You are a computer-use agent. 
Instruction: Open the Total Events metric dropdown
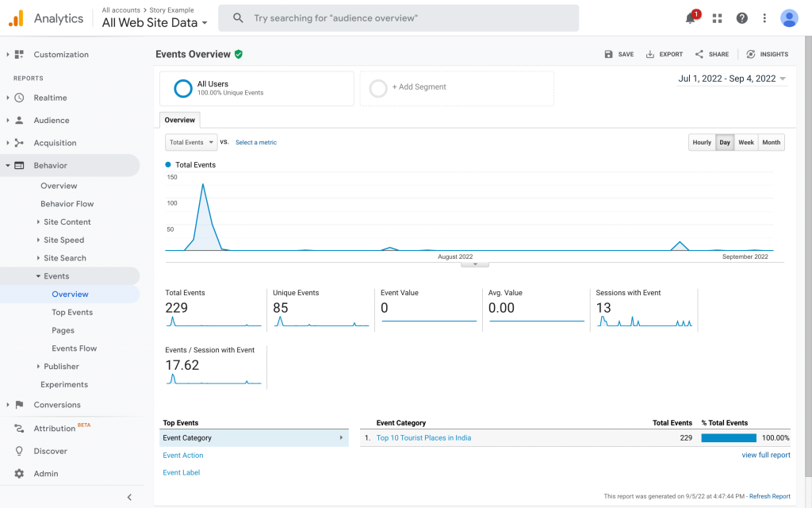(x=191, y=142)
